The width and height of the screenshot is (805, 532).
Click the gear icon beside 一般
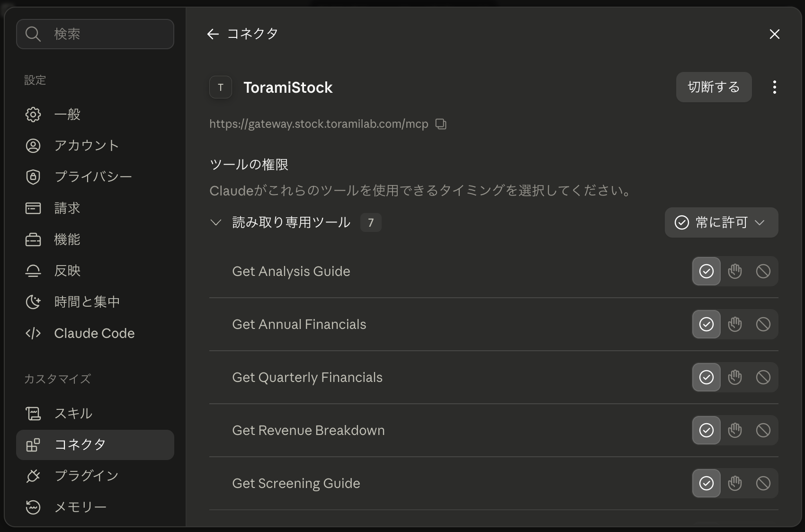pos(33,115)
